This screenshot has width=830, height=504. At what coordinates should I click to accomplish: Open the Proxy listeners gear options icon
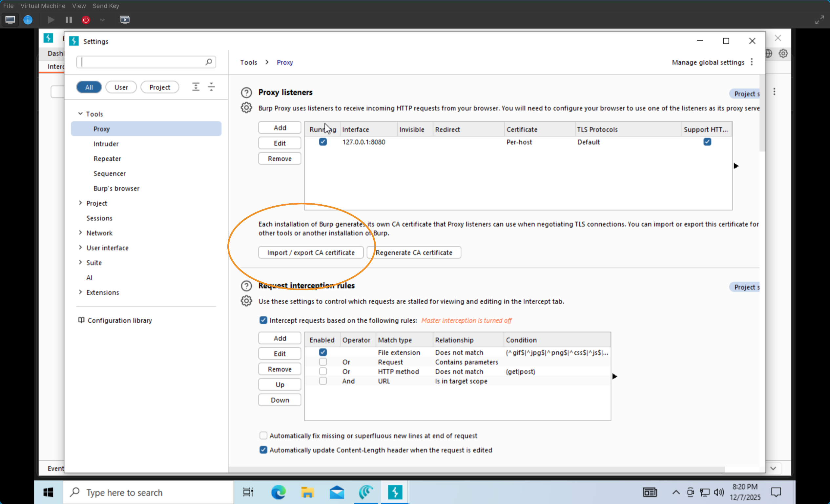(246, 108)
